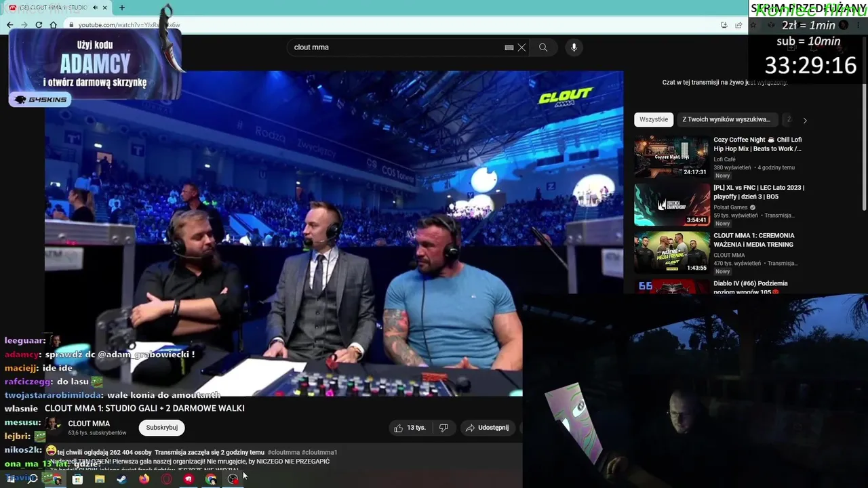This screenshot has height=488, width=868.
Task: Open the red fist app in taskbar
Action: click(x=189, y=479)
